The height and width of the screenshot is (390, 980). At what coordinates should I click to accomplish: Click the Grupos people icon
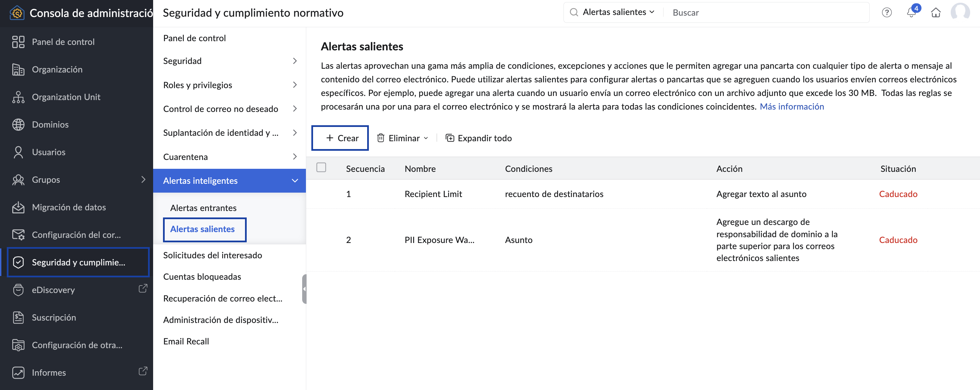click(18, 180)
